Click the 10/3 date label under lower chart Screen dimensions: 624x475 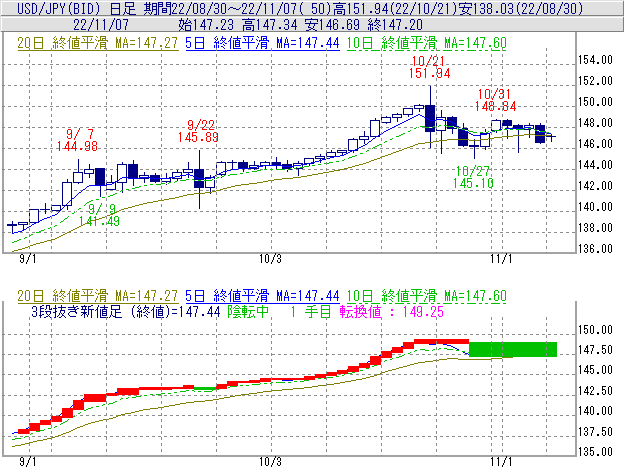[x=270, y=462]
